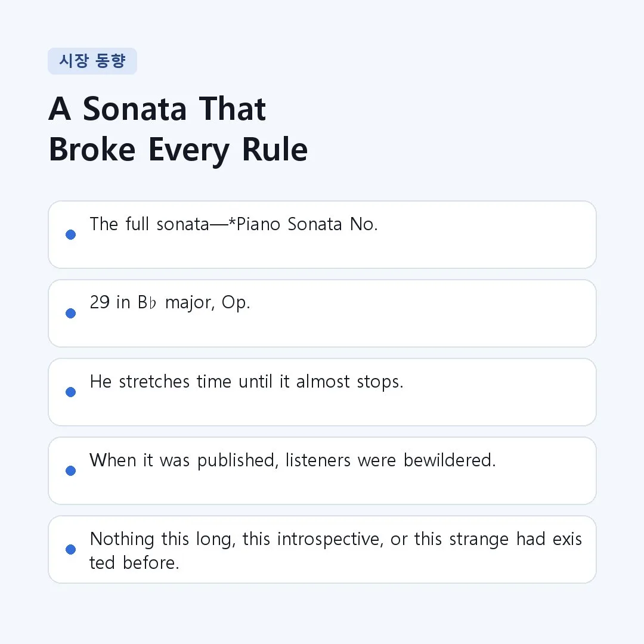Select the 29 in B♭ major, Op. card
The height and width of the screenshot is (644, 644).
pos(322,314)
